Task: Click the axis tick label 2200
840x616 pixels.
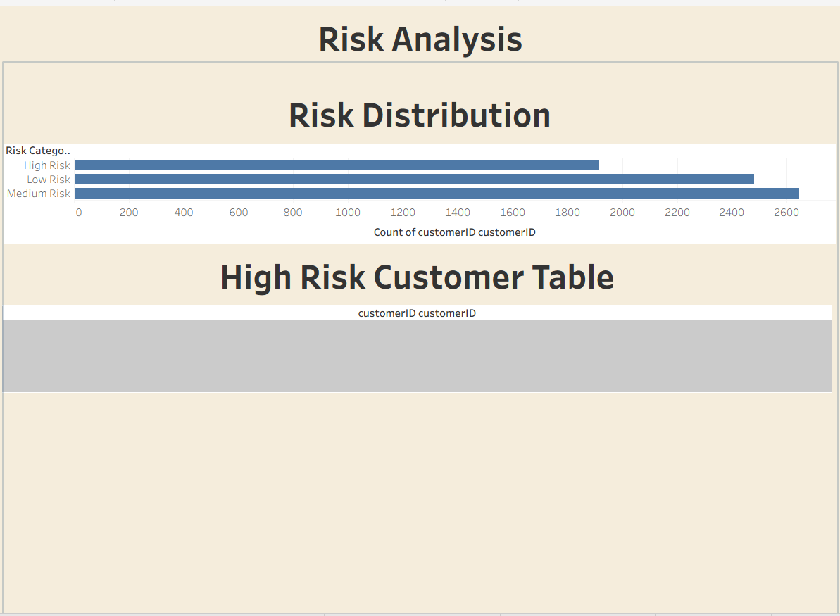Action: pos(677,213)
